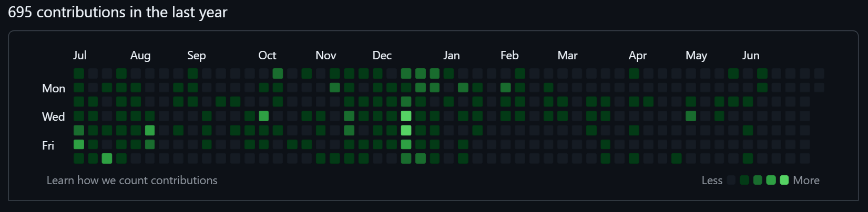Image resolution: width=868 pixels, height=212 pixels.
Task: Click the 'Apr' month label
Action: click(638, 56)
